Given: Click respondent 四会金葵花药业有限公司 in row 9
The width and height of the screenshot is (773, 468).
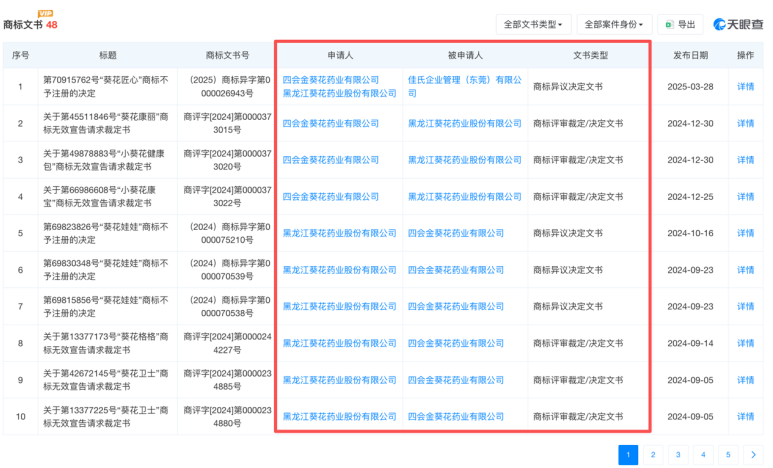Looking at the screenshot, I should (456, 380).
